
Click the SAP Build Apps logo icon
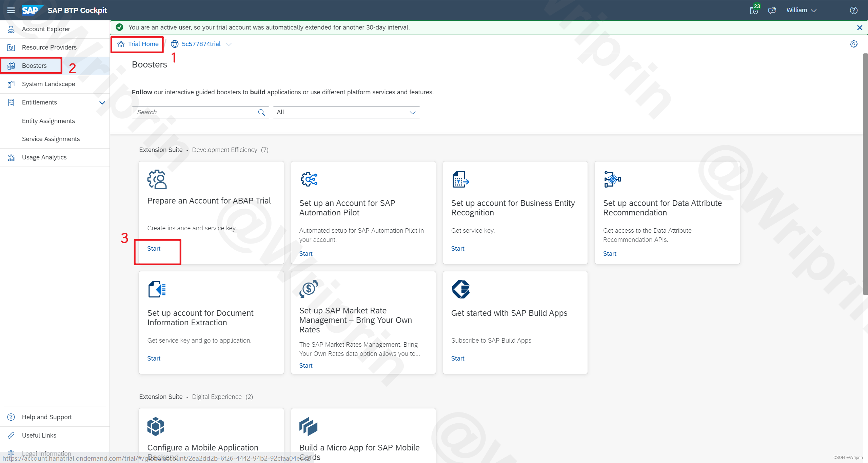coord(461,289)
